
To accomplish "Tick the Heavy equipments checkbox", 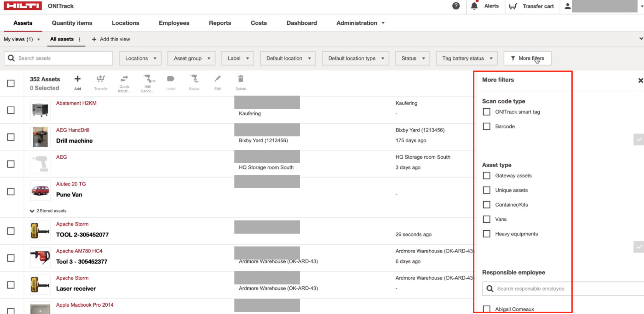I will pos(487,234).
